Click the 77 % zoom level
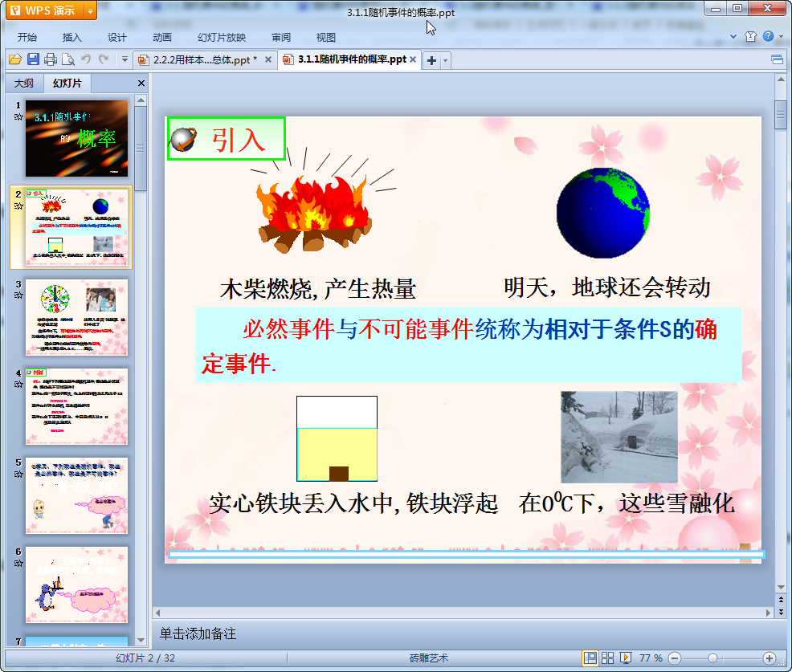Screen dimensions: 792x672 click(651, 658)
